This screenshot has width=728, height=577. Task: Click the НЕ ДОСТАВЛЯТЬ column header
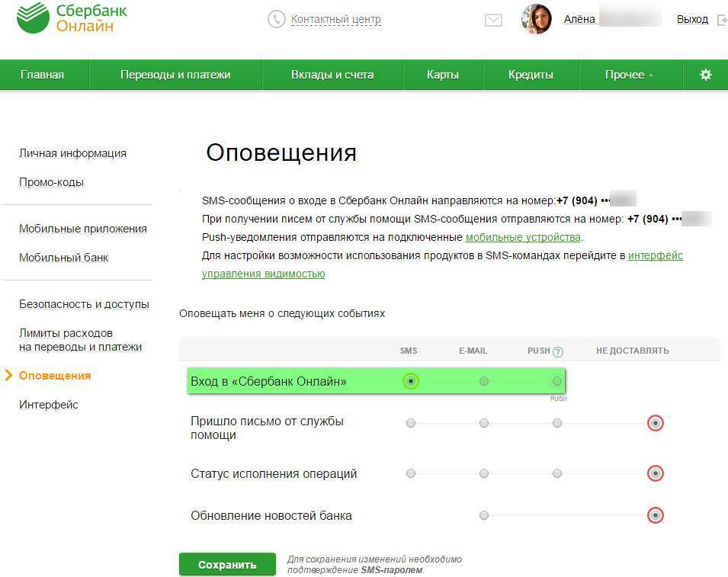[633, 351]
